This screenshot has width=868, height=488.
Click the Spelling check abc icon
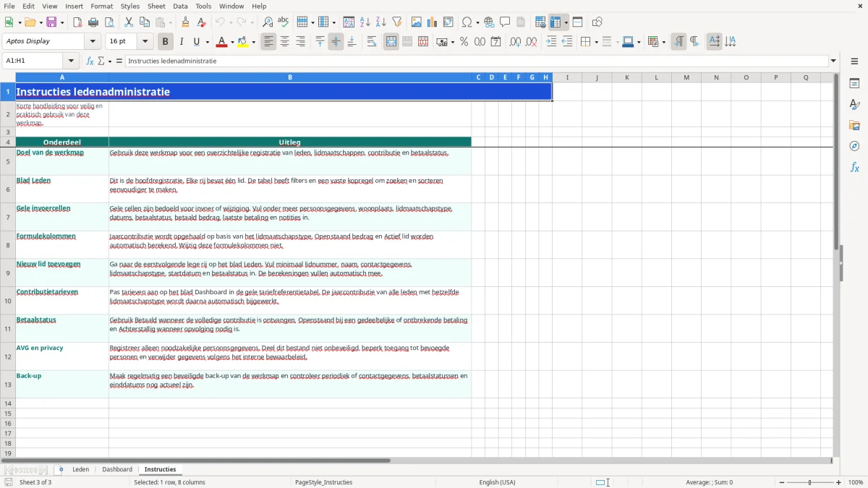pos(283,22)
